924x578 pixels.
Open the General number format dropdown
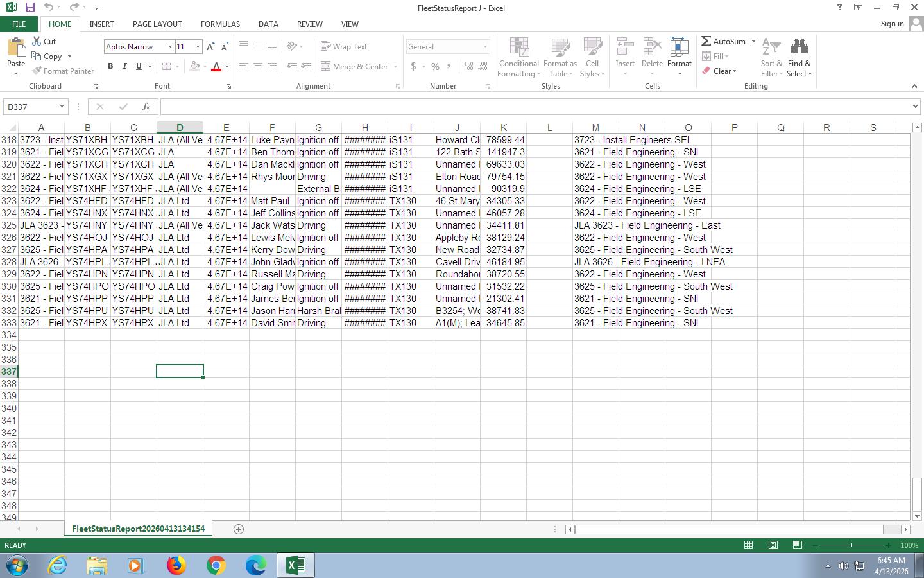(x=485, y=47)
